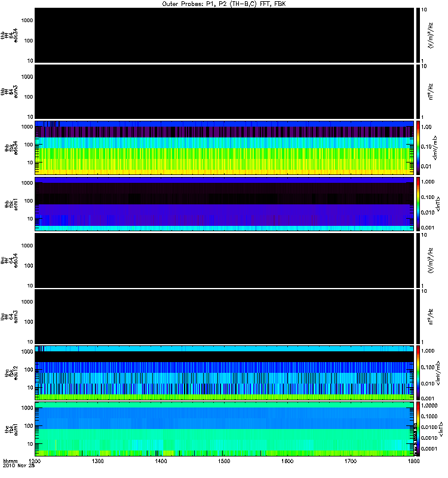Click the '1.00' tick on thb edc34 color bar

426,127
